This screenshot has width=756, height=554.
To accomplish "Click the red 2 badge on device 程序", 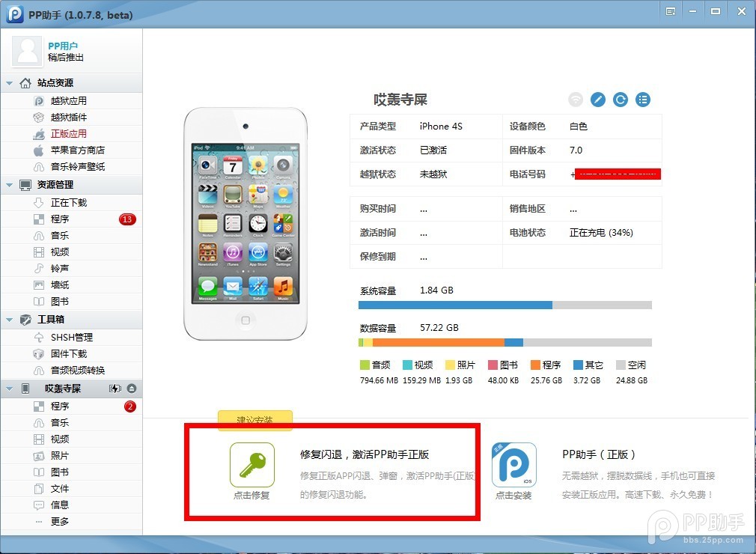I will tap(130, 407).
